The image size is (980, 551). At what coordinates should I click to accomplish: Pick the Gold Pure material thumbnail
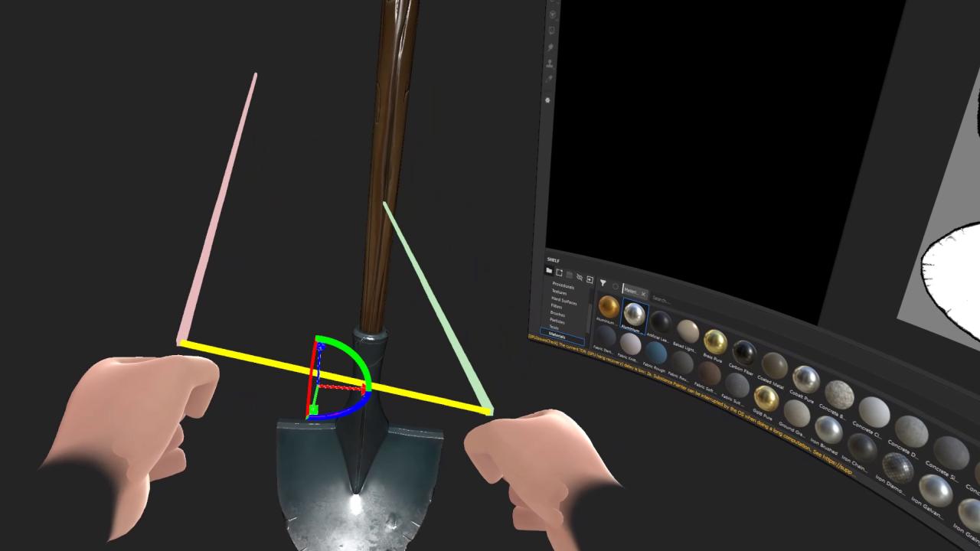point(766,397)
